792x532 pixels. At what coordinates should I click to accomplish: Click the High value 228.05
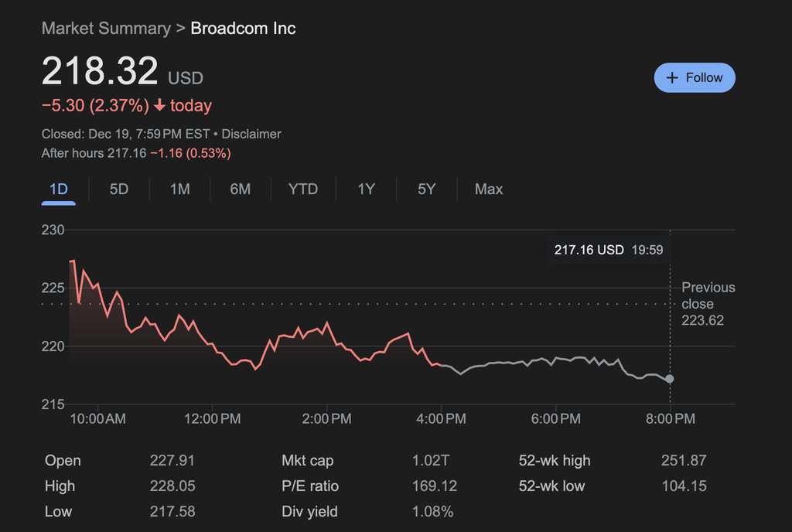(x=172, y=486)
